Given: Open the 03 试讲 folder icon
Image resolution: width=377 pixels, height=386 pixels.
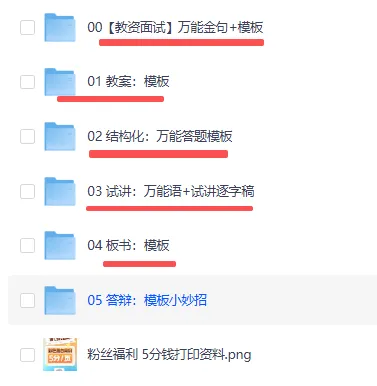Looking at the screenshot, I should click(60, 191).
